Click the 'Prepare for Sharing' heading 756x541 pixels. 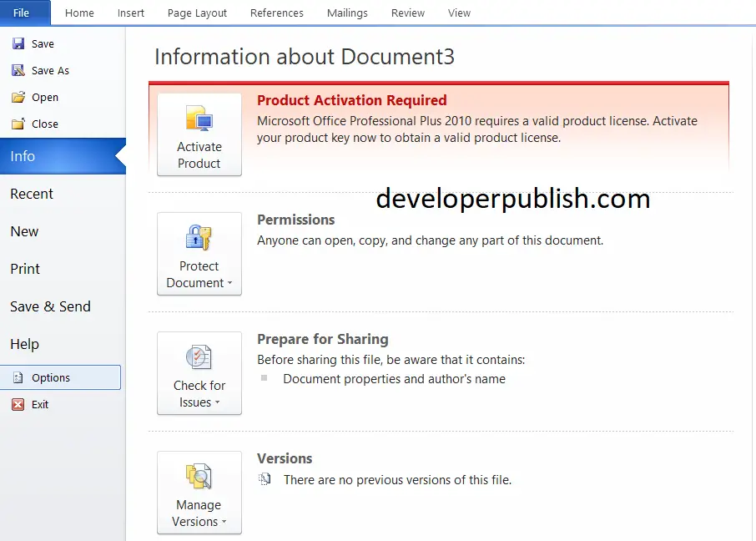click(x=323, y=339)
